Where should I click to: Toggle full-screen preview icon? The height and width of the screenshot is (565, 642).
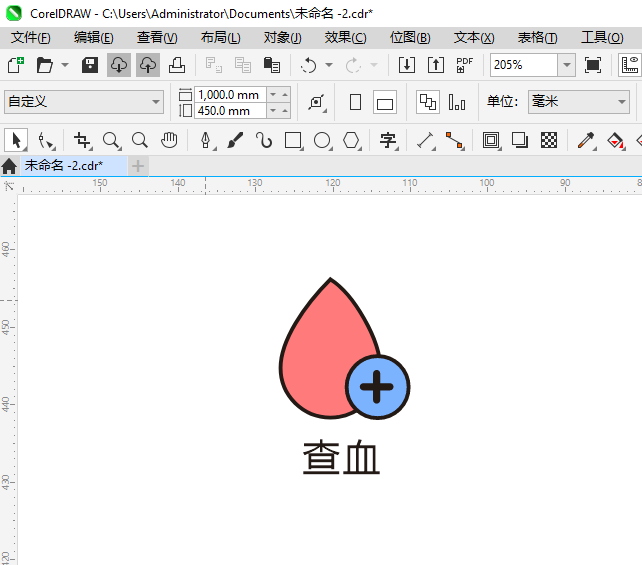[x=592, y=65]
